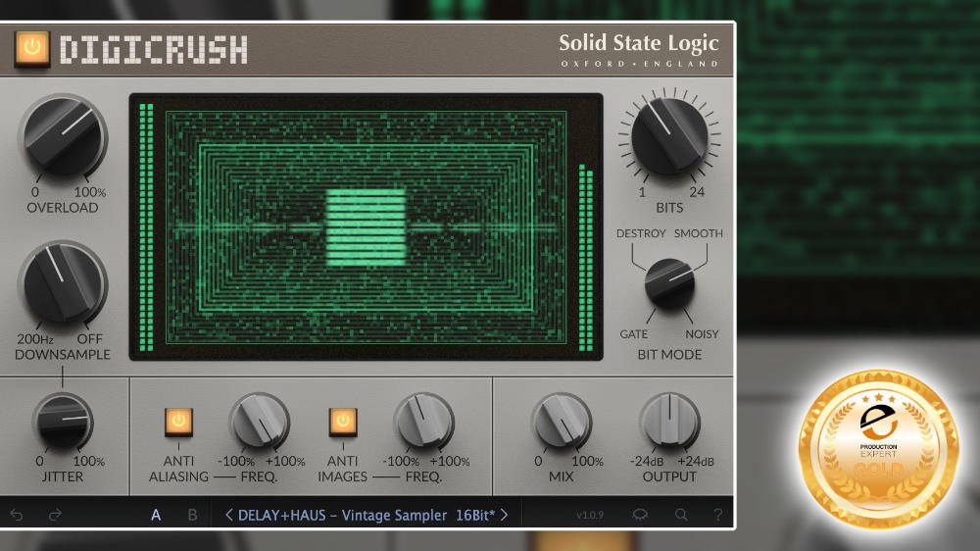The height and width of the screenshot is (551, 980).
Task: Click the JITTER label
Action: pyautogui.click(x=63, y=476)
